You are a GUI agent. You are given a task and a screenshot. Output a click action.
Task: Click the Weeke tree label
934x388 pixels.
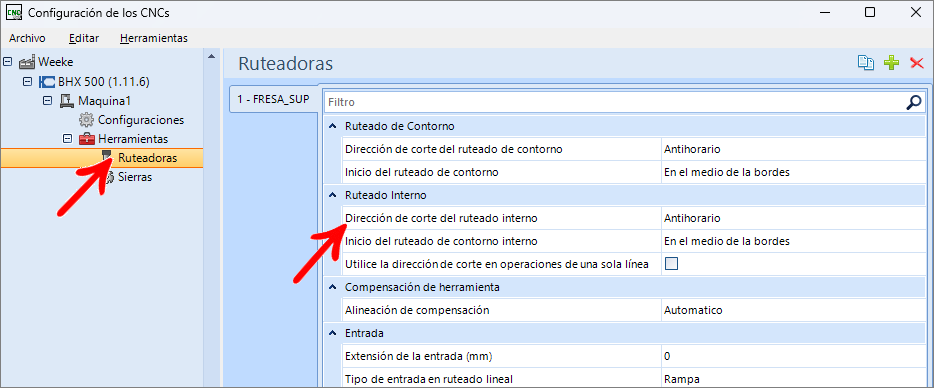56,62
